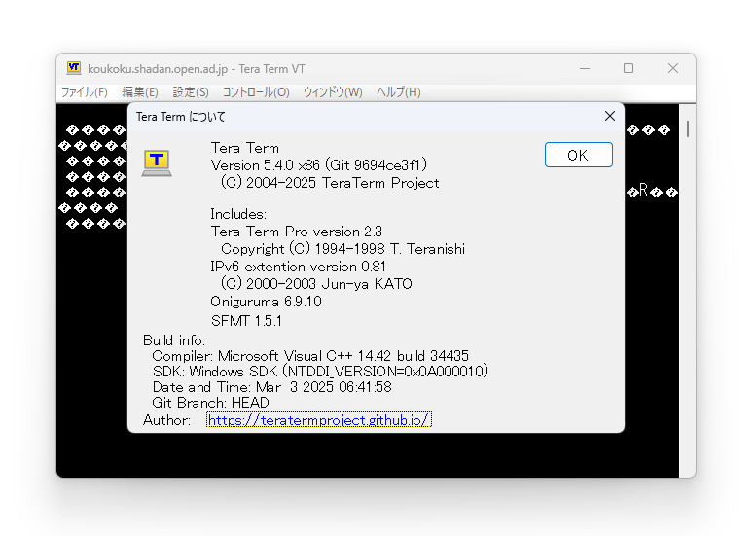Open the teratermproject.github.io link
The image size is (756, 536).
point(319,420)
